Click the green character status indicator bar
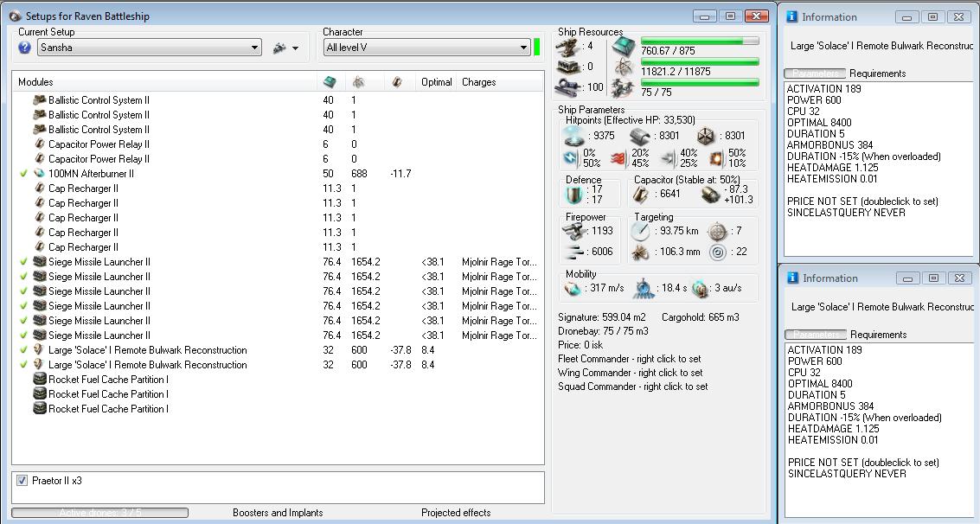The height and width of the screenshot is (524, 980). pyautogui.click(x=537, y=47)
